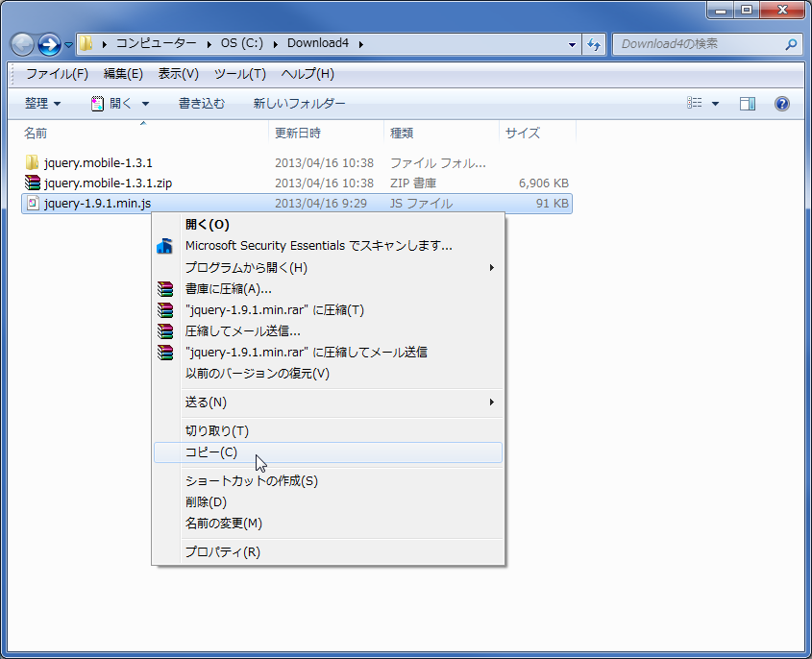Click 新しいフォルダー in the toolbar
This screenshot has height=659, width=812.
[x=299, y=104]
